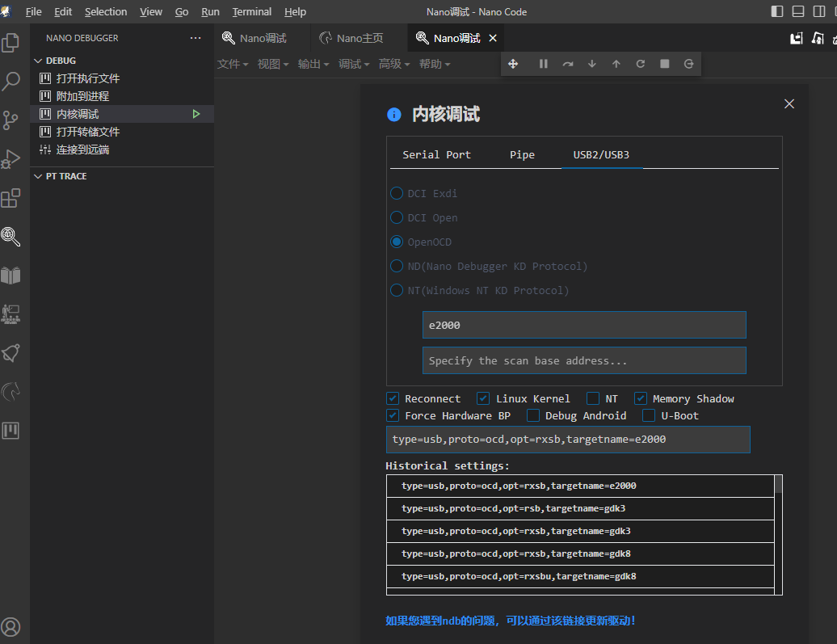Uncheck the Memory Shadow checkbox
The image size is (837, 644).
pos(641,398)
